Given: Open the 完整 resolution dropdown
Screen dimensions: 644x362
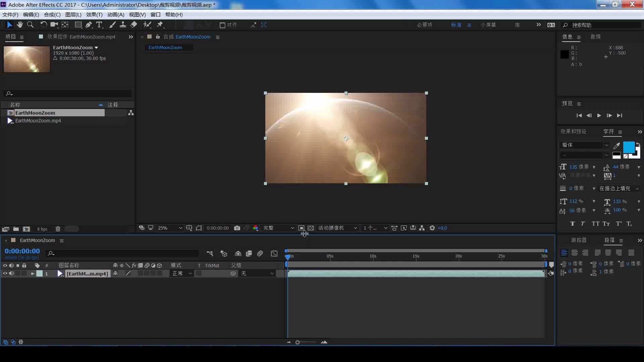Looking at the screenshot, I should coord(278,228).
